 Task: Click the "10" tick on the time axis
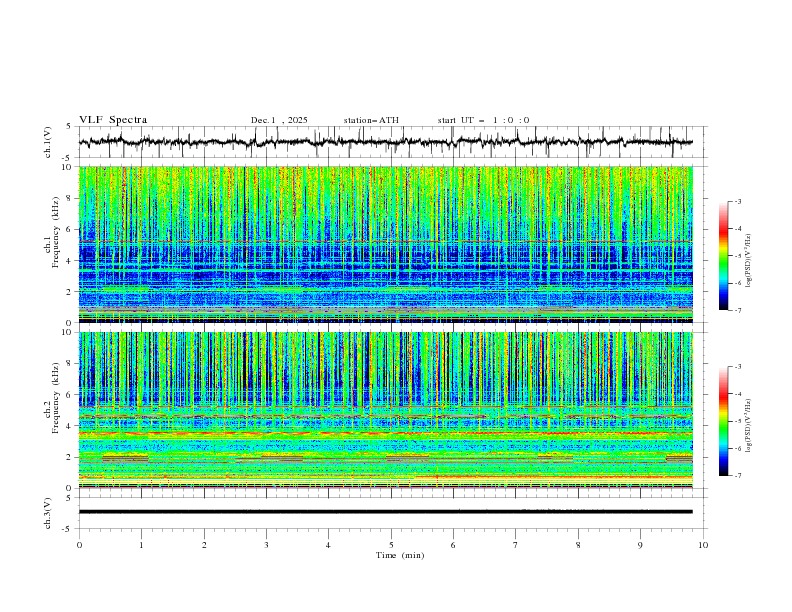703,545
